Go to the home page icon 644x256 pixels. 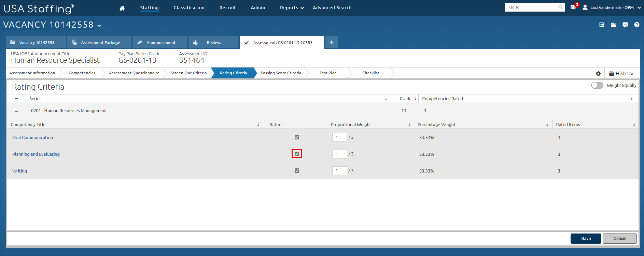(x=122, y=8)
